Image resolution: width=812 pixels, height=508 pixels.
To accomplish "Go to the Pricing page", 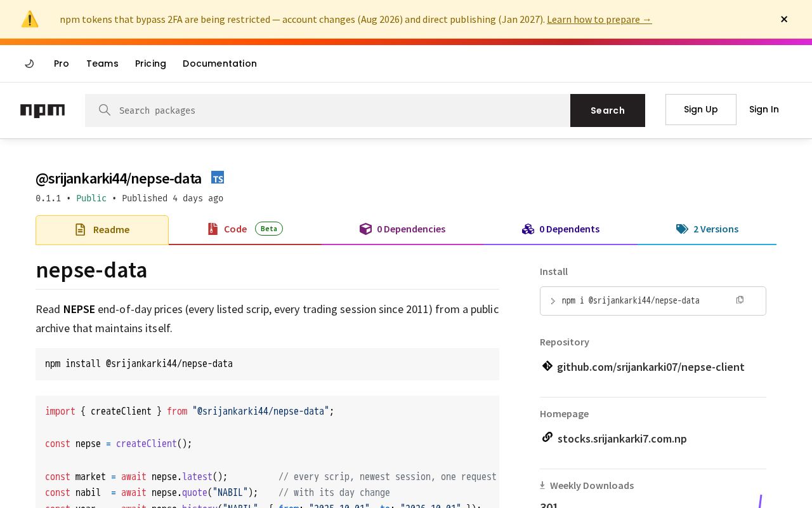I will [150, 63].
